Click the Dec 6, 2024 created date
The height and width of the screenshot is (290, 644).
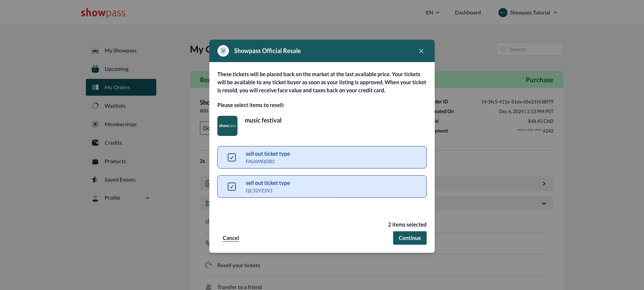526,111
